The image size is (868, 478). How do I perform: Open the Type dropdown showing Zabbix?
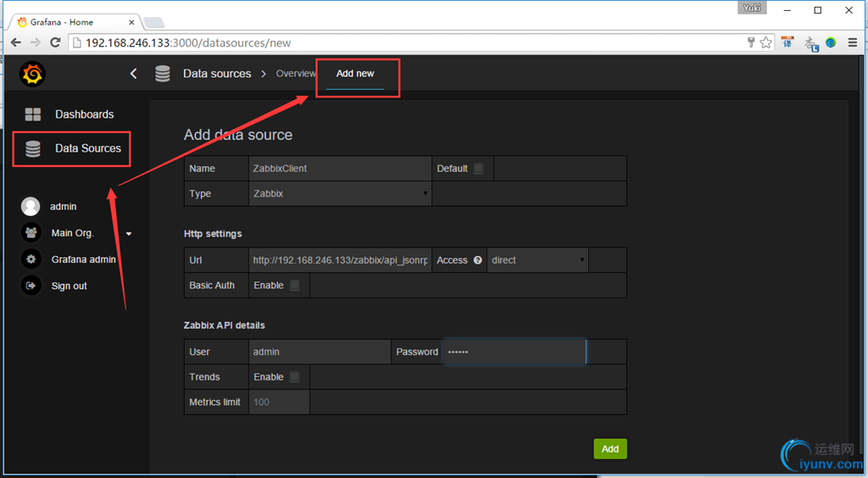point(340,193)
